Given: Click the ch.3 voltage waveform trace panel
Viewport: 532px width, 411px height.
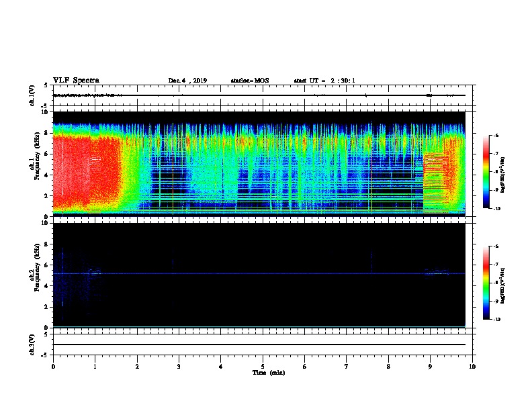Looking at the screenshot, I should click(x=263, y=345).
